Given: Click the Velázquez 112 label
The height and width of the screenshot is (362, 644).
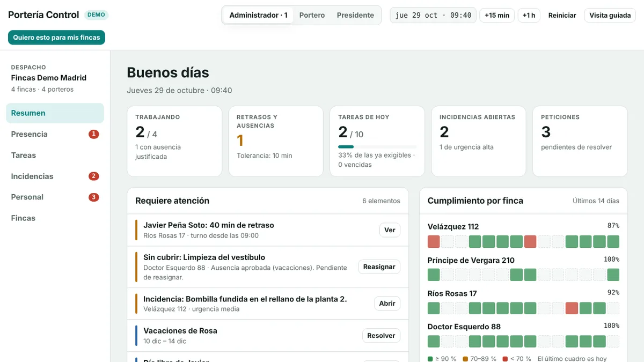Looking at the screenshot, I should point(453,226).
